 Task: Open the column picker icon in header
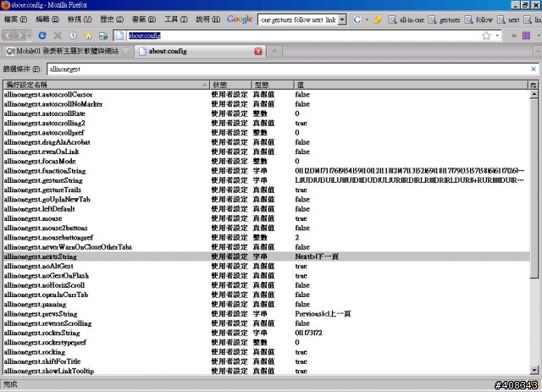pyautogui.click(x=534, y=85)
